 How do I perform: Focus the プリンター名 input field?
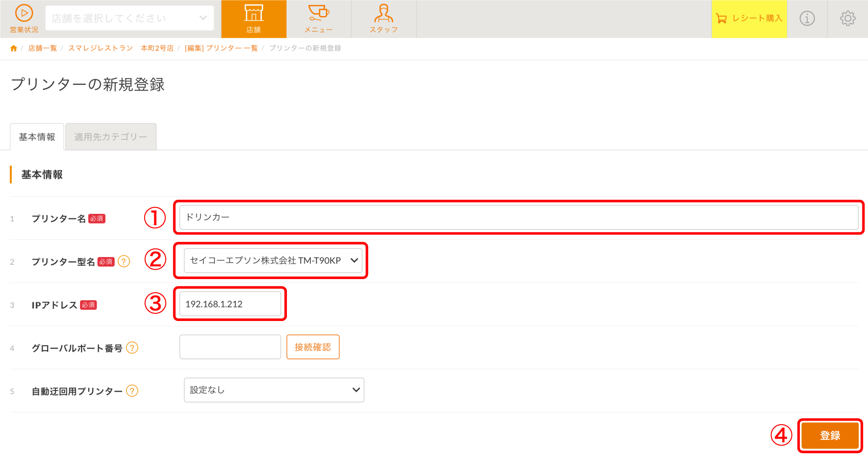coord(519,218)
